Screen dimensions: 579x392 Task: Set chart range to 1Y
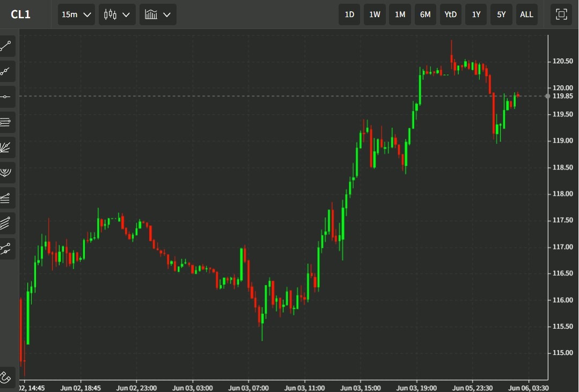[x=476, y=14]
